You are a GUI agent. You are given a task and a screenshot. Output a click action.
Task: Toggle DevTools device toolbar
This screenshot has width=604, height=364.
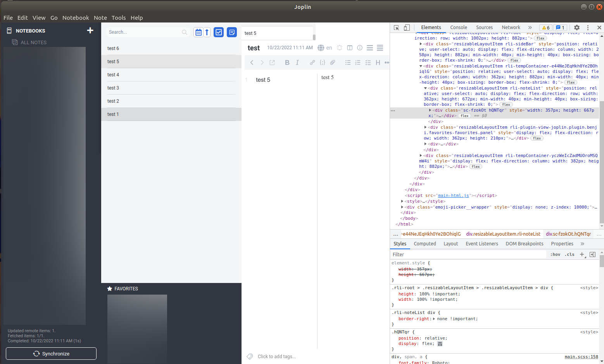click(x=407, y=28)
